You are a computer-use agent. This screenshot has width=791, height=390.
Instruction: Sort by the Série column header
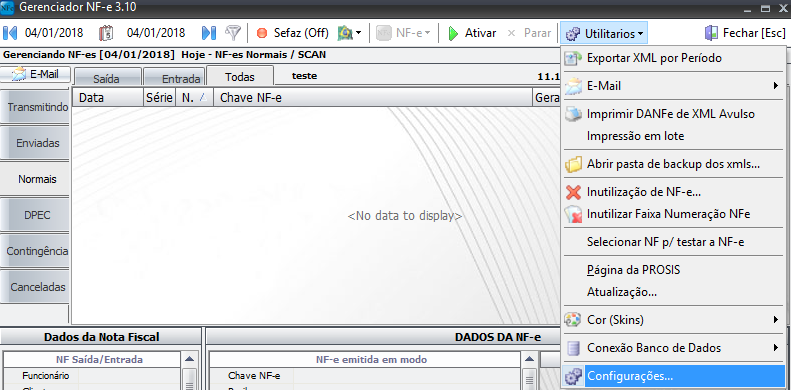(159, 98)
